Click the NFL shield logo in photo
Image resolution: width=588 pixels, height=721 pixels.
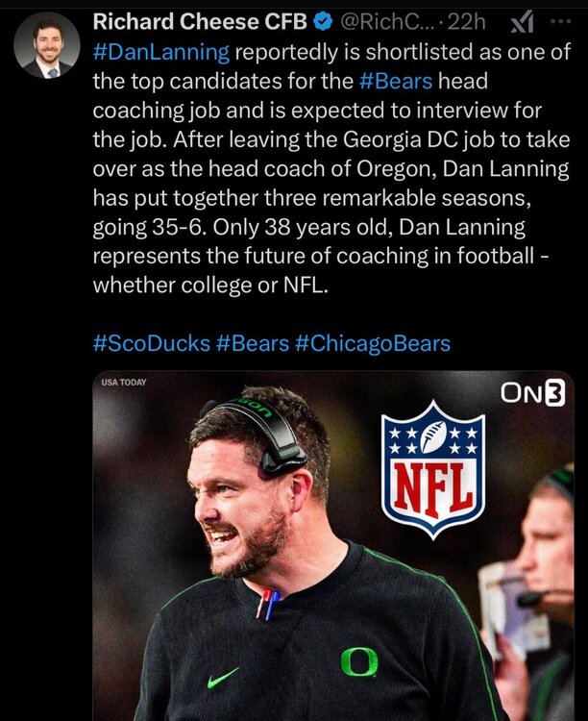[x=433, y=467]
